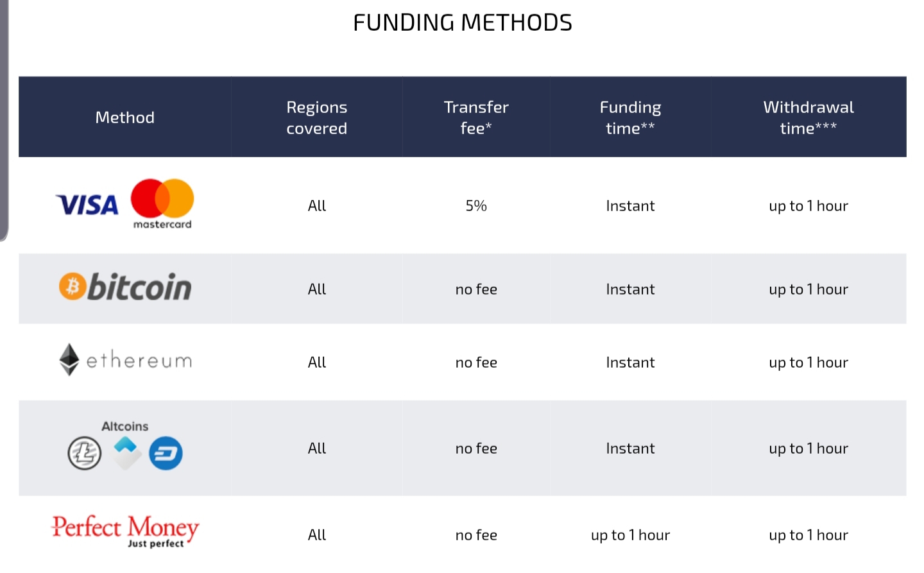Click the Method column header
This screenshot has width=924, height=573.
coord(125,117)
